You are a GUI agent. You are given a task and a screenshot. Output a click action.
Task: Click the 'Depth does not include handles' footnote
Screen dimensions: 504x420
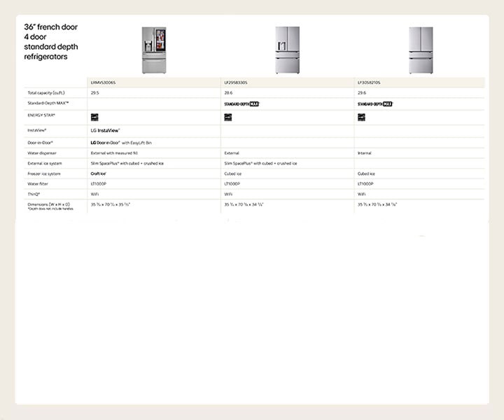50,209
